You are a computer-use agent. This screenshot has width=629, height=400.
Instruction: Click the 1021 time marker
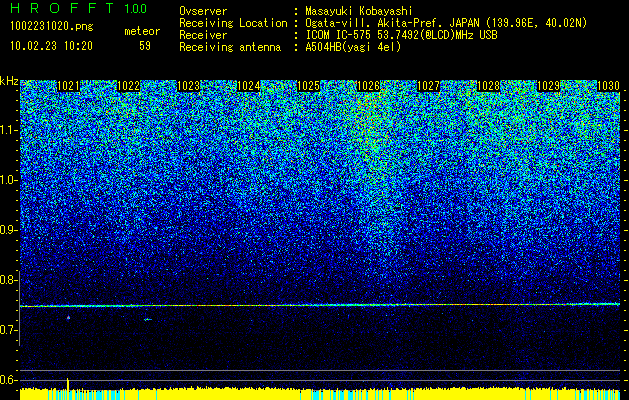coord(69,86)
